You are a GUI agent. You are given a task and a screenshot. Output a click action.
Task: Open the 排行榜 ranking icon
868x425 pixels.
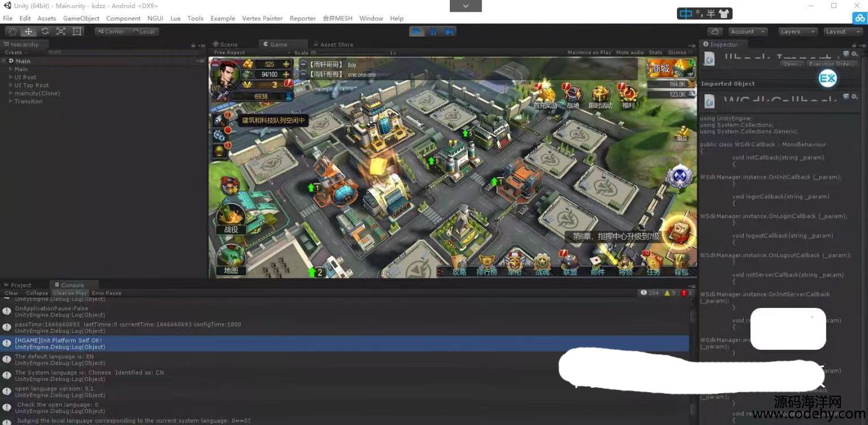pyautogui.click(x=487, y=264)
